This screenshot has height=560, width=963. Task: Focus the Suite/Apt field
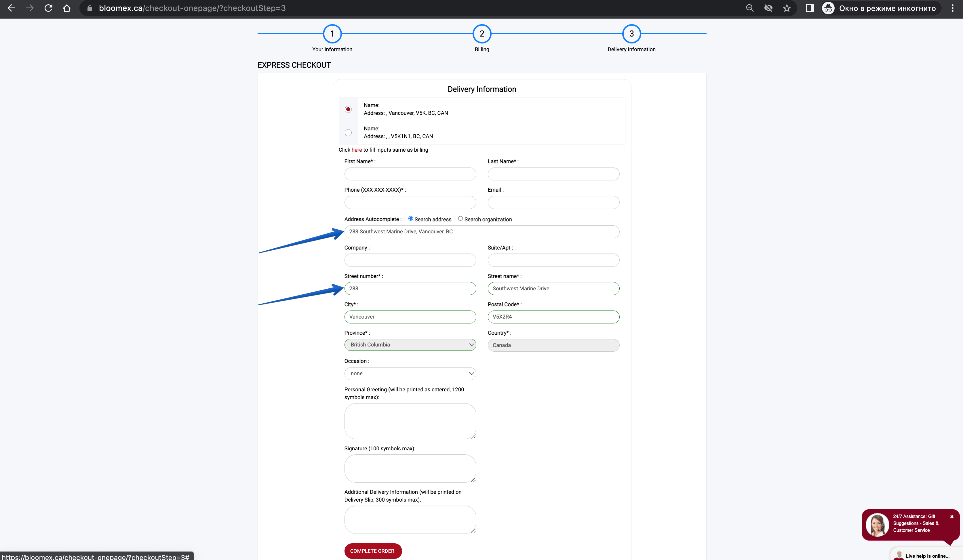[553, 260]
